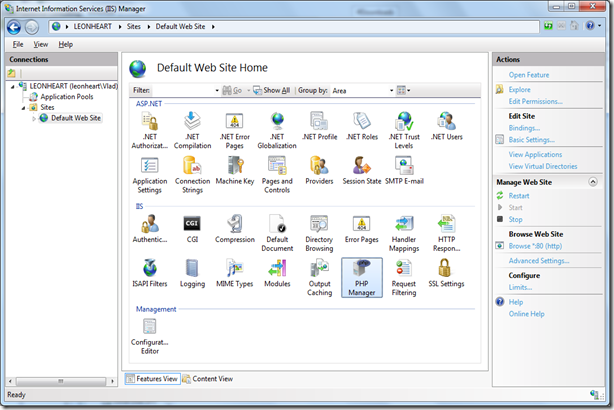
Task: Select the Machine Key icon
Action: click(235, 170)
